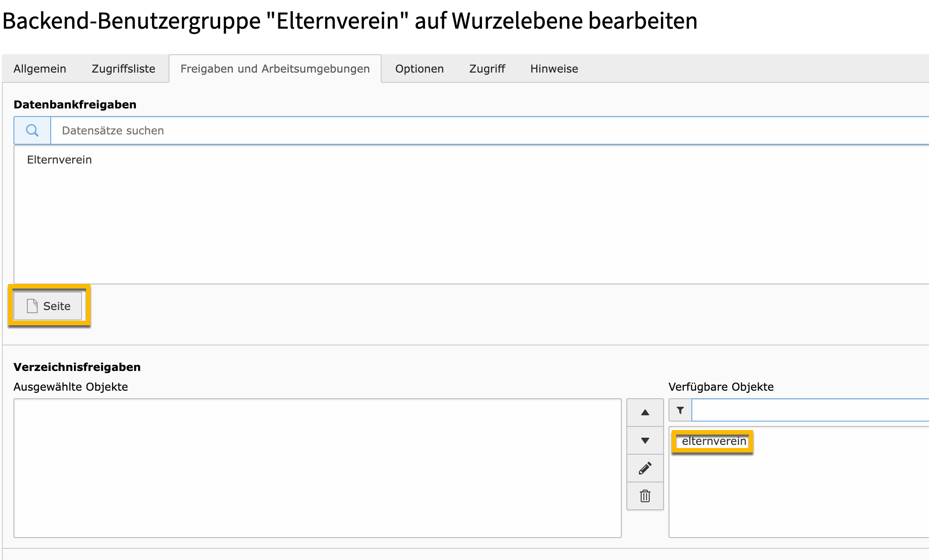
Task: Click the search magnifier icon
Action: click(x=31, y=130)
